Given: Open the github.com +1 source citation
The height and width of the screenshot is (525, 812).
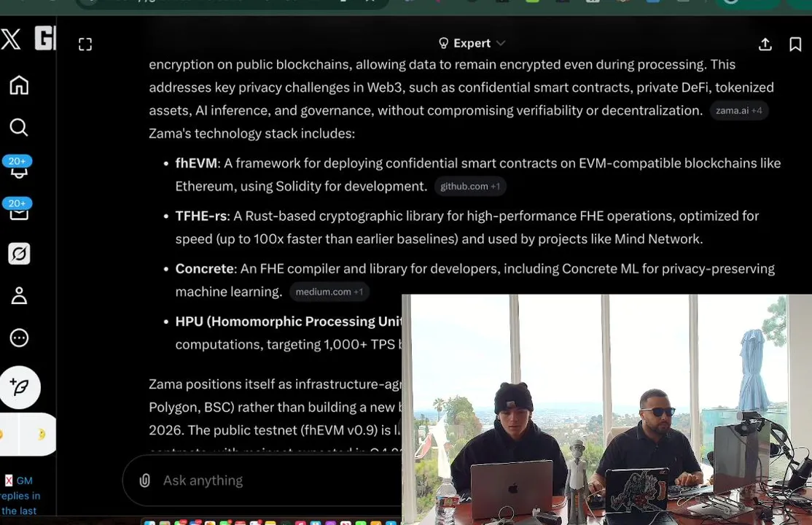Looking at the screenshot, I should click(x=470, y=186).
